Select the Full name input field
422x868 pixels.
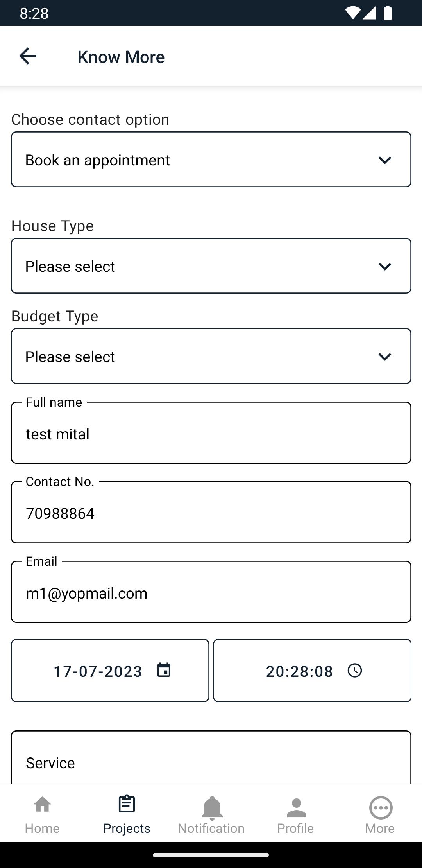(211, 433)
